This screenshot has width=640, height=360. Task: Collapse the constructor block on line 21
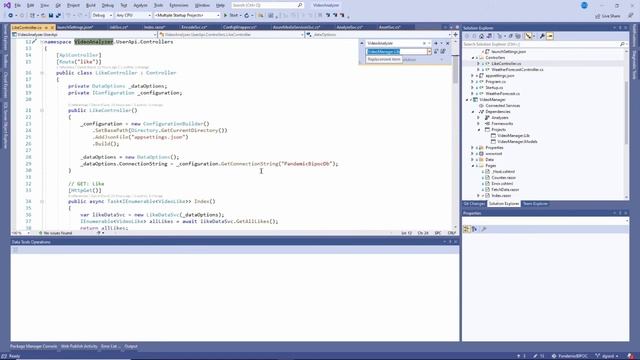pos(42,110)
